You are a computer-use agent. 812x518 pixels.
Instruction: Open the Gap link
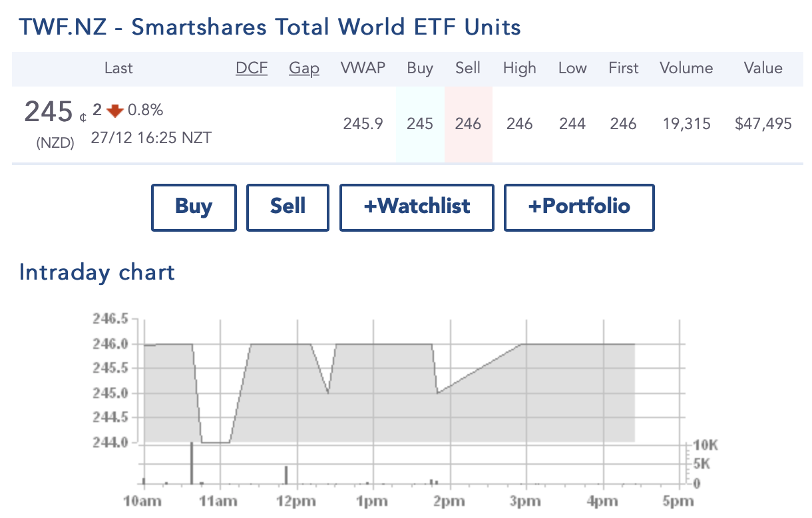coord(304,68)
